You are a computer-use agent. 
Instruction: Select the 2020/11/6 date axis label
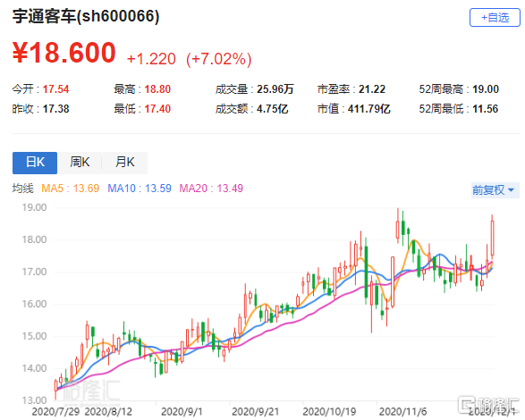coord(402,412)
